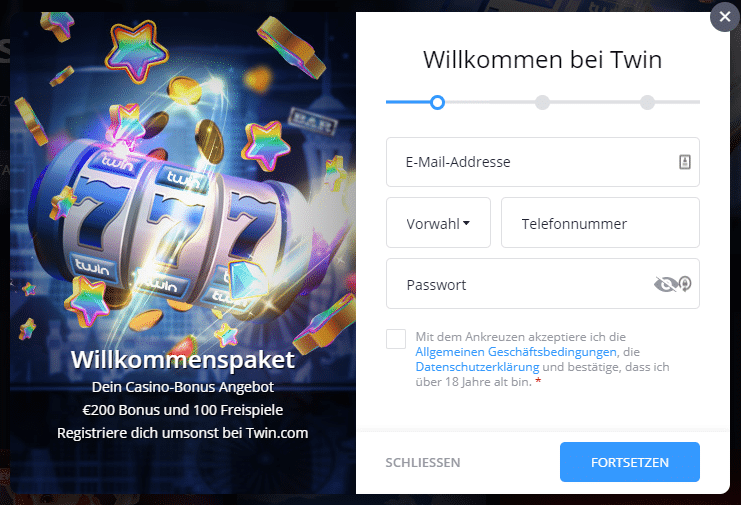Viewport: 741px width, 505px height.
Task: Click the rainbow star at top of promo image
Action: [136, 51]
